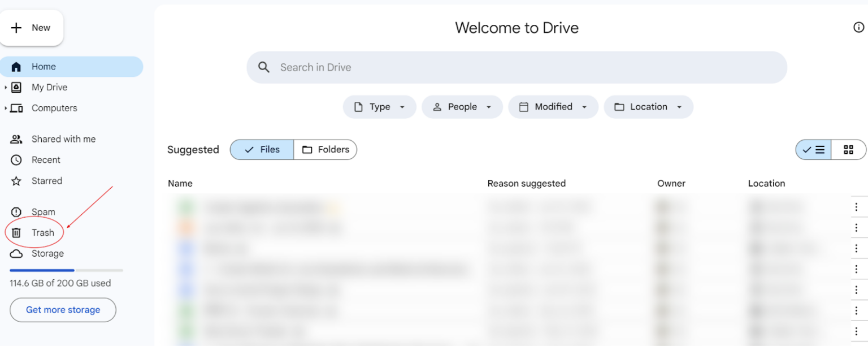Open Drive details info panel
Screen dimensions: 868x346
[x=858, y=27]
